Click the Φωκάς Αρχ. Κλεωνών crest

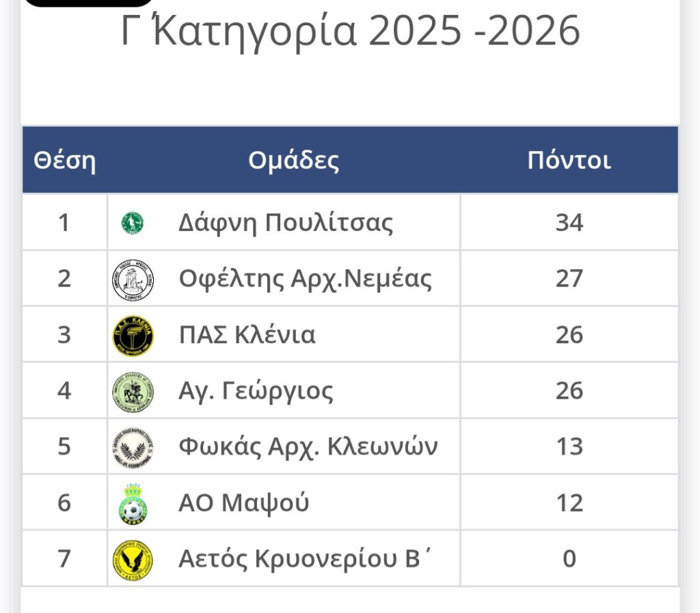pyautogui.click(x=133, y=448)
